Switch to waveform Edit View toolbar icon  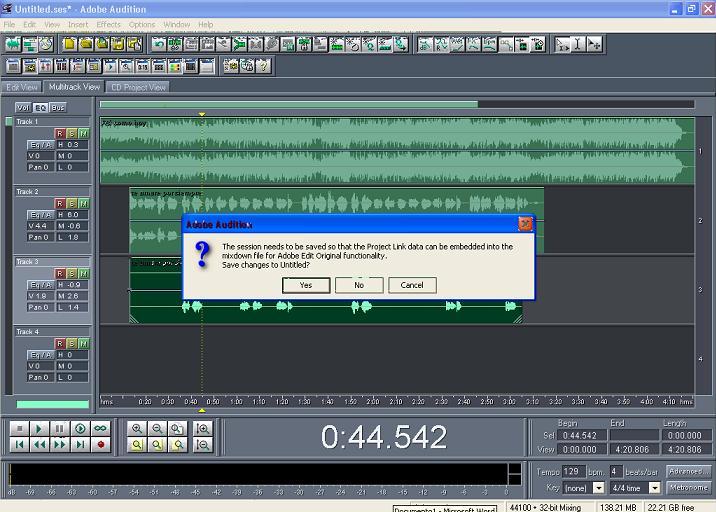13,44
